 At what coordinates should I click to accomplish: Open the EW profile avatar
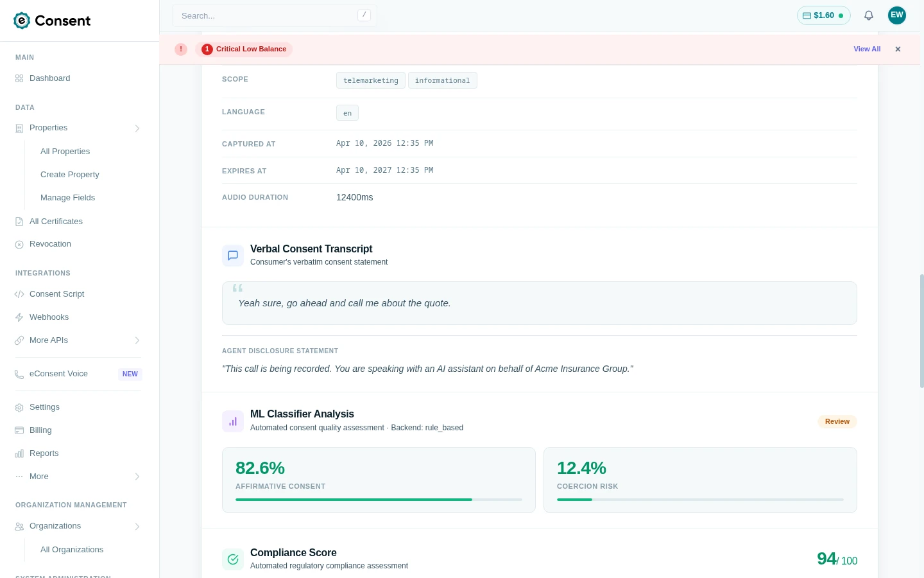coord(896,15)
